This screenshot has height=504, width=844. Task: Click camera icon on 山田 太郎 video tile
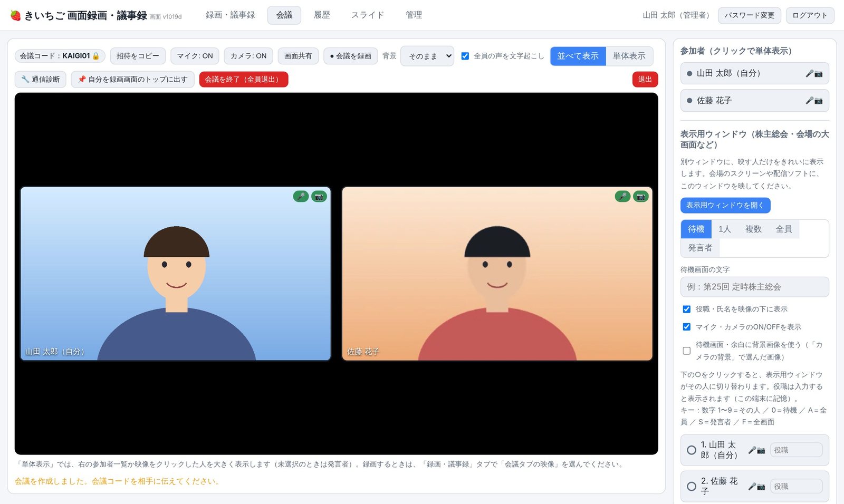319,197
